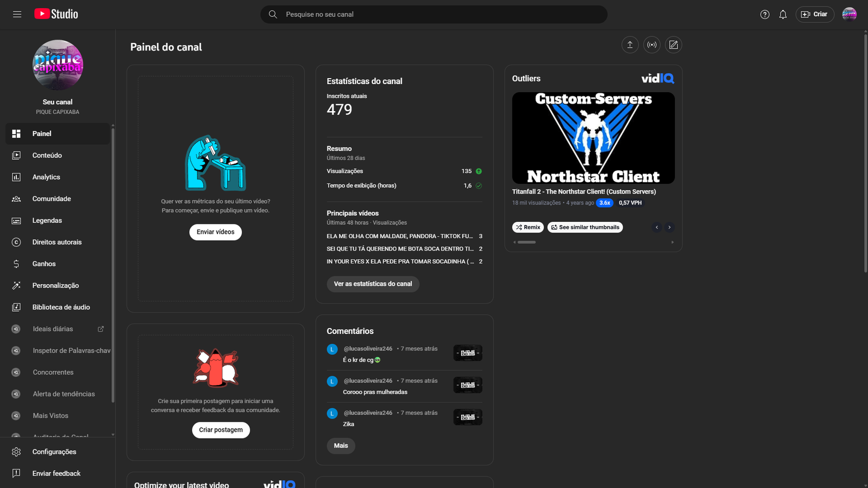Click the Concorrentes vidIQ icon

[x=16, y=373]
